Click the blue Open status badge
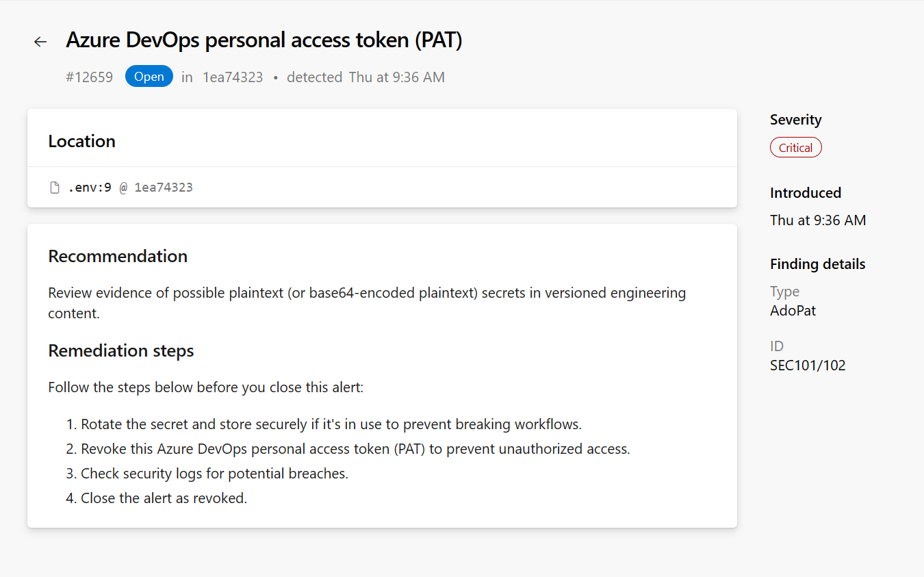Image resolution: width=924 pixels, height=577 pixels. pos(149,77)
